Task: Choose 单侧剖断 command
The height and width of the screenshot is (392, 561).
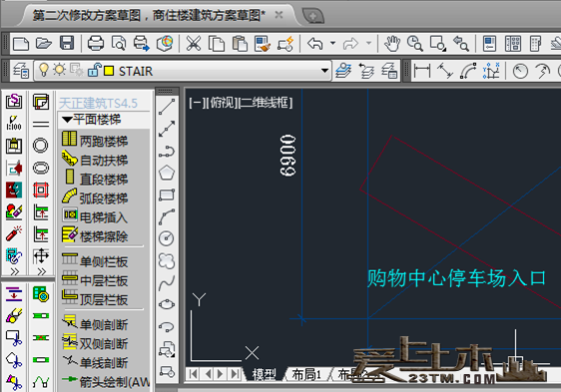Action: pos(95,324)
